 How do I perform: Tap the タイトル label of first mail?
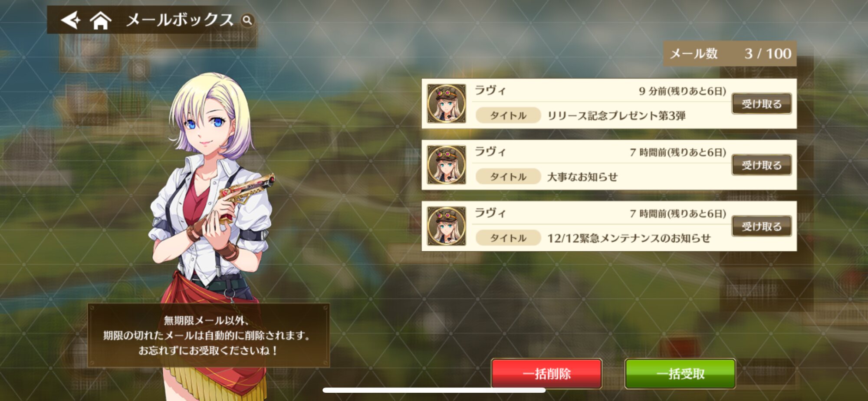[x=508, y=115]
